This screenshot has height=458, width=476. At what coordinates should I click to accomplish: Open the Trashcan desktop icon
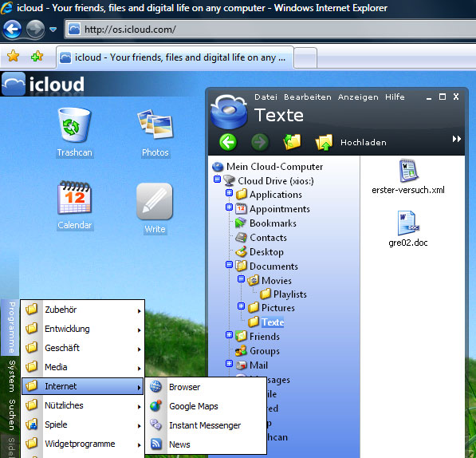tap(74, 125)
